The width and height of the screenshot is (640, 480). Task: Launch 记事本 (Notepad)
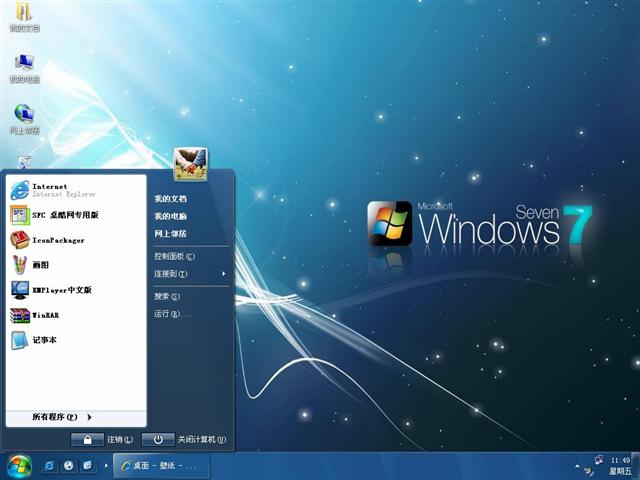coord(45,340)
